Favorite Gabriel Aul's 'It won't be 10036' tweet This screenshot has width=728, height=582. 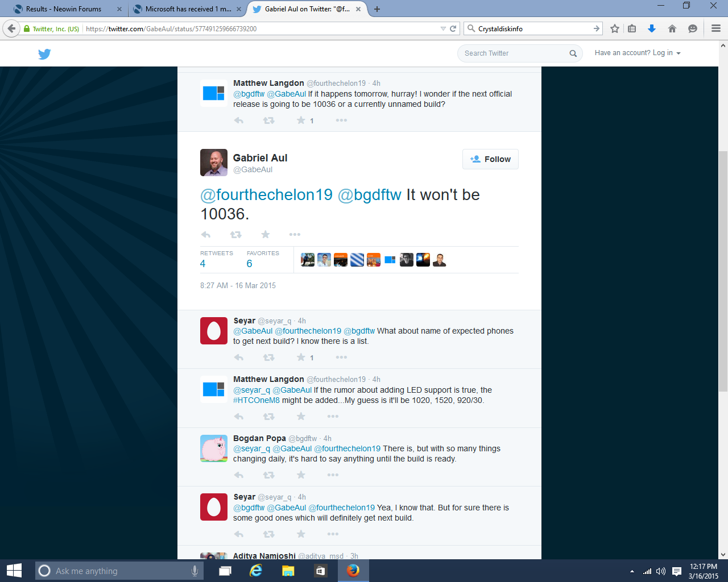click(x=265, y=234)
